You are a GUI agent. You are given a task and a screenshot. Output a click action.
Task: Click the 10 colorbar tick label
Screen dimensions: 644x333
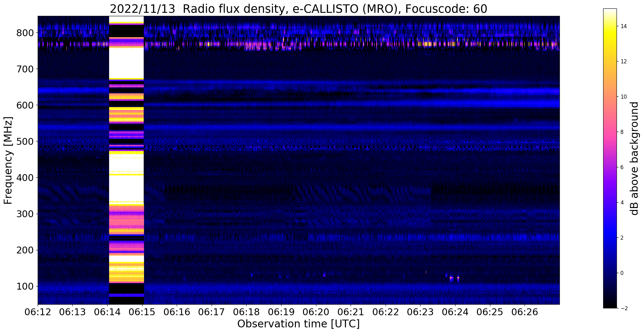[624, 97]
